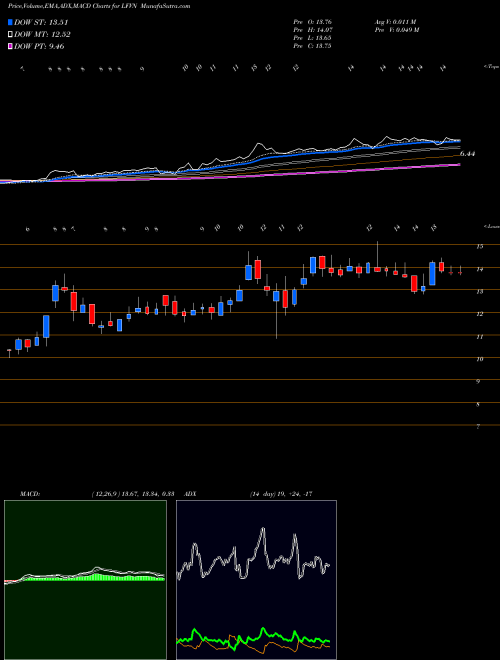Click the price axis label 7

click(479, 427)
